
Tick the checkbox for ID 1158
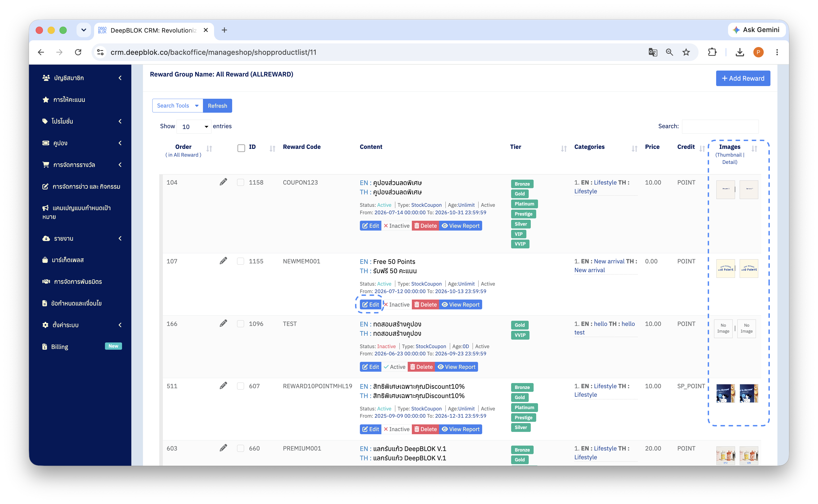240,182
